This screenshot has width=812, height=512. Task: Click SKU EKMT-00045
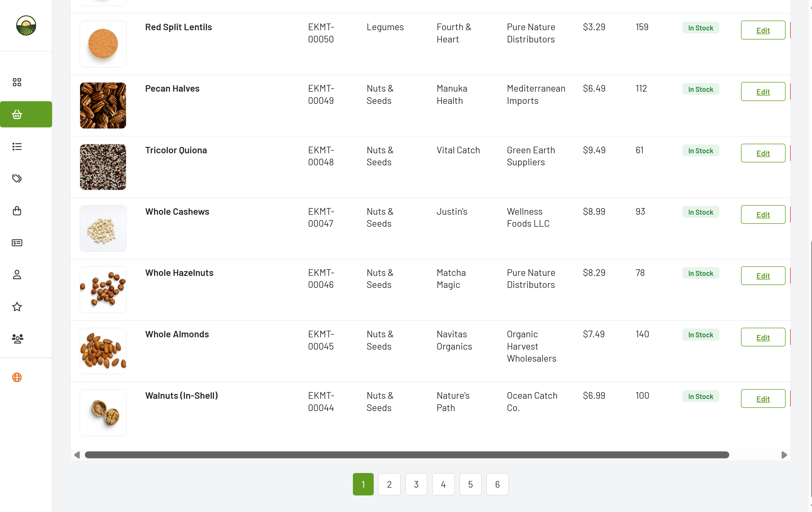pyautogui.click(x=321, y=340)
